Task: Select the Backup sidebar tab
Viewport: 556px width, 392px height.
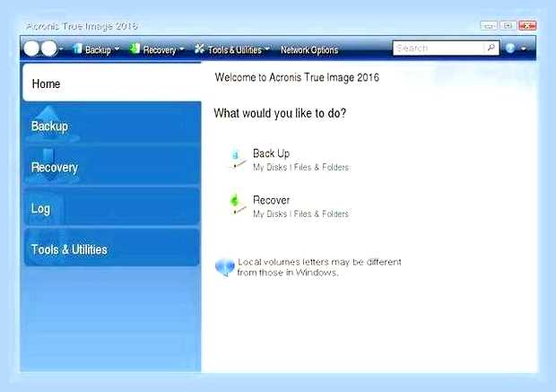Action: coord(112,124)
